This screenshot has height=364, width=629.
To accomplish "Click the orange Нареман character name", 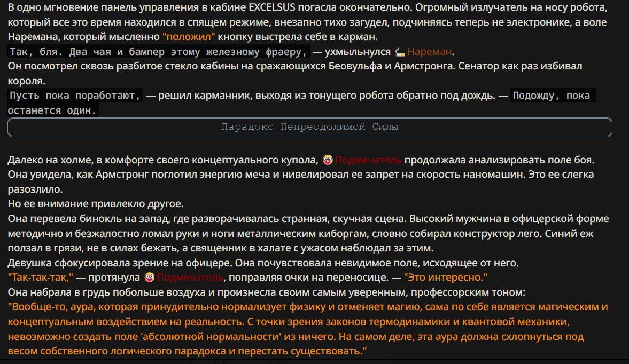I will point(429,52).
